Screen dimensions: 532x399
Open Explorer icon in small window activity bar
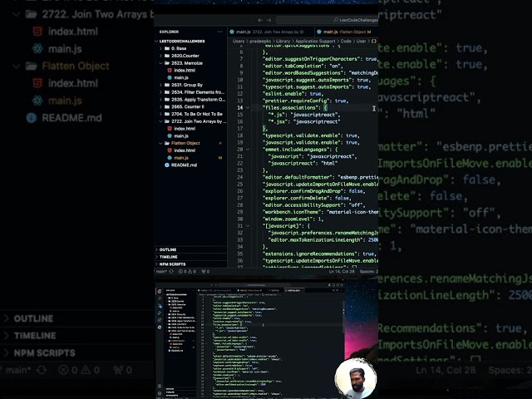point(160,292)
